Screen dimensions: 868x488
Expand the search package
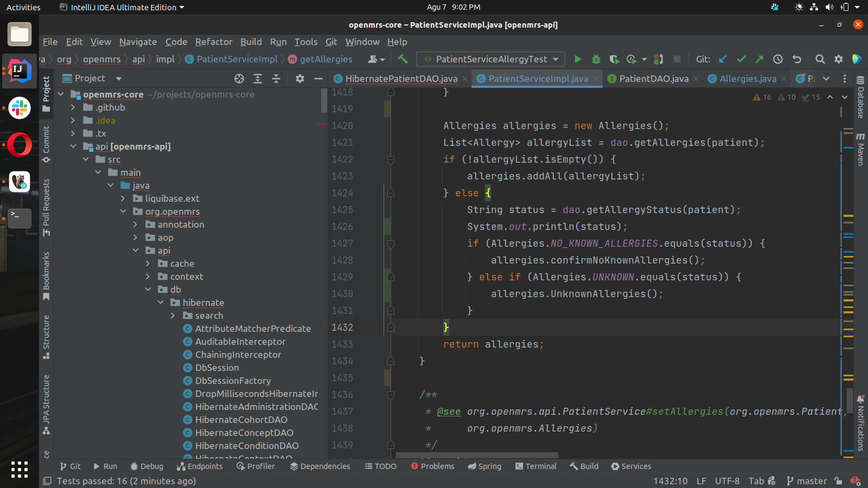pos(173,316)
